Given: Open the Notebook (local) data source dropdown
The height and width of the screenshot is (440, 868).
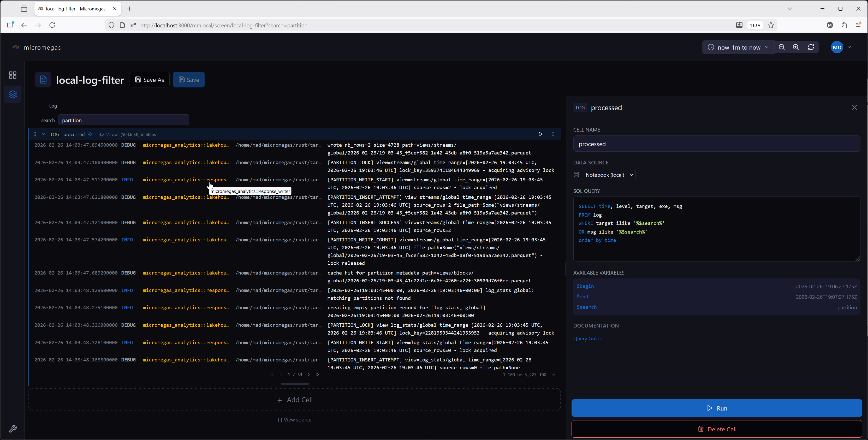Looking at the screenshot, I should point(609,175).
